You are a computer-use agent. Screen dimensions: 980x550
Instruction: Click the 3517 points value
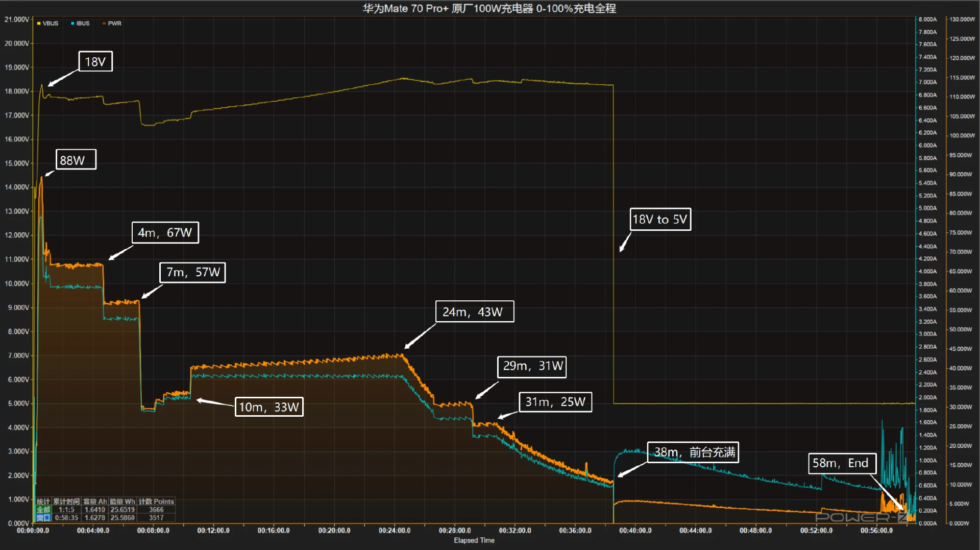coord(156,518)
